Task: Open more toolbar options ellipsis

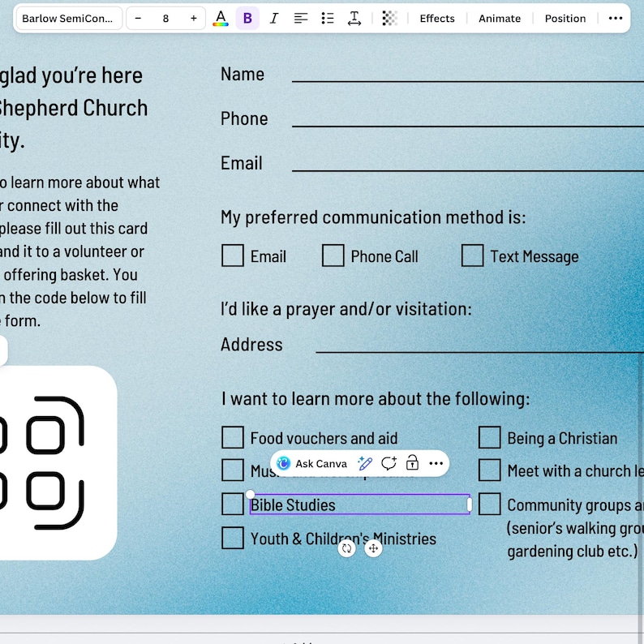Action: click(x=616, y=19)
